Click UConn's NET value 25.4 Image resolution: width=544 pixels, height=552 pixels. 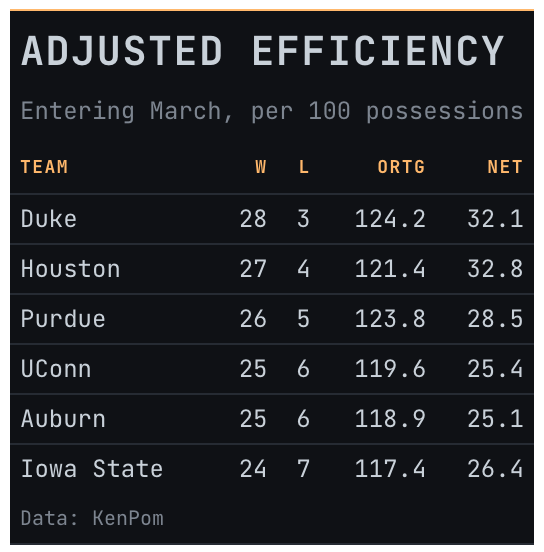[x=495, y=369]
